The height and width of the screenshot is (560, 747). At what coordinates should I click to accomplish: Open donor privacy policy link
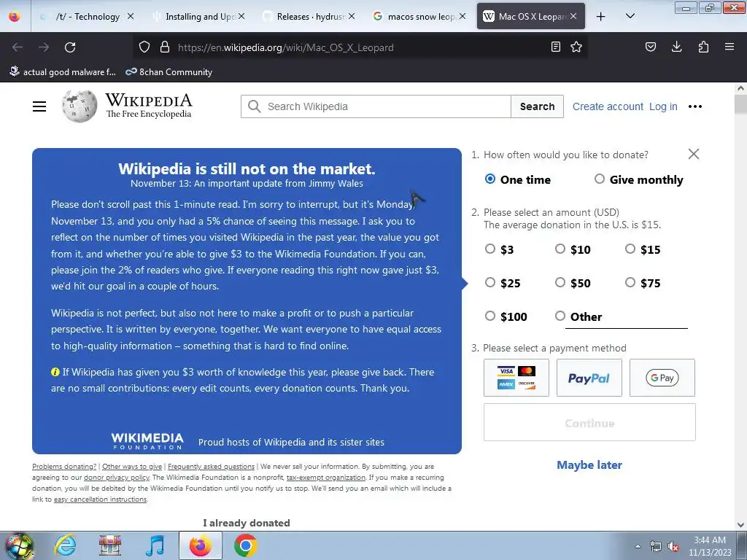(x=117, y=477)
